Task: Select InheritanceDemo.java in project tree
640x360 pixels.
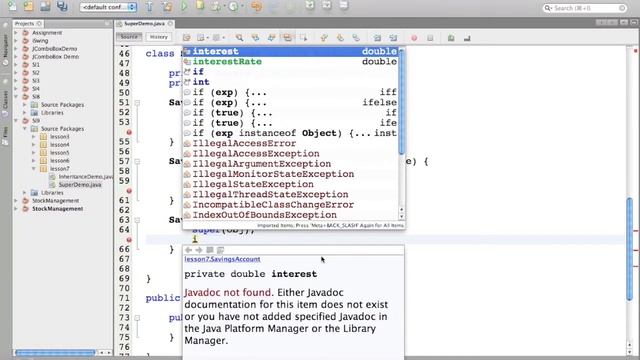Action: (x=85, y=177)
